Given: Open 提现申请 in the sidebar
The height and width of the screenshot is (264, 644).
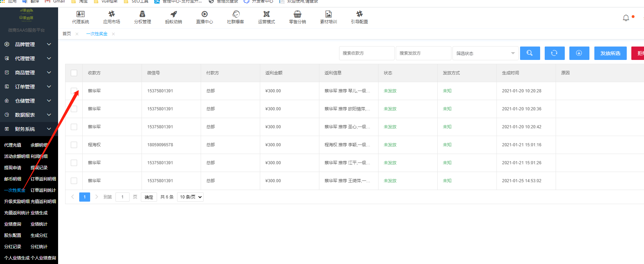Looking at the screenshot, I should [x=13, y=168].
